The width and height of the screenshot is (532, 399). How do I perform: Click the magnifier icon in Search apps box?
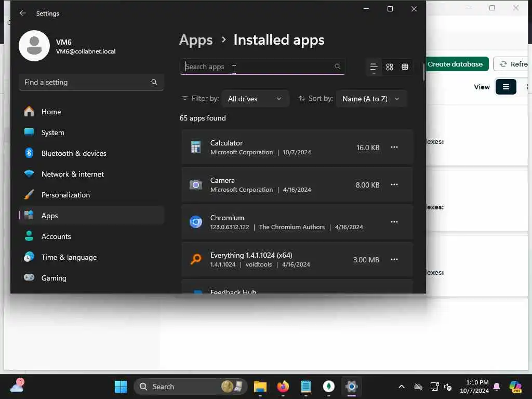click(337, 66)
